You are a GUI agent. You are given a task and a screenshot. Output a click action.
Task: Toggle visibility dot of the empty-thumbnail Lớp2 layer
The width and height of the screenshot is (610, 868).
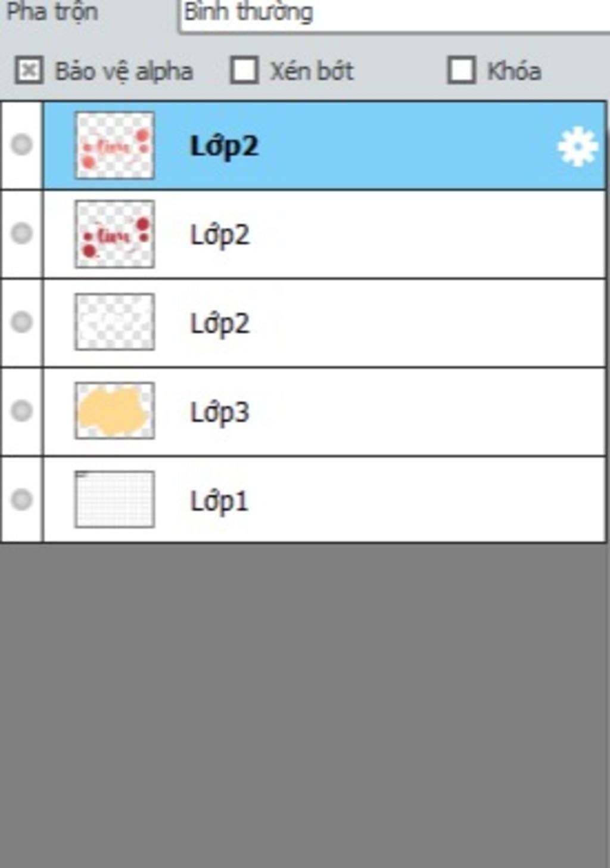point(22,322)
